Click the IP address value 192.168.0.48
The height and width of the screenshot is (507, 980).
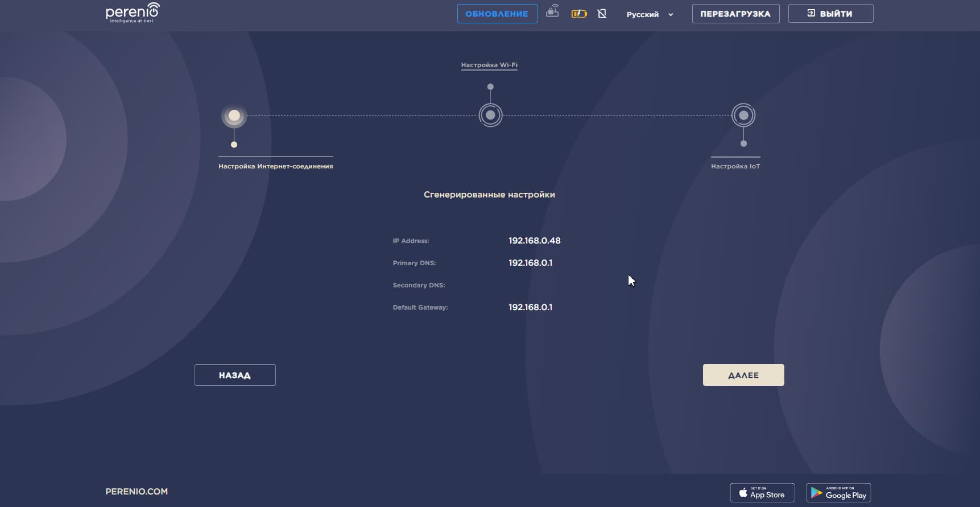coord(535,241)
